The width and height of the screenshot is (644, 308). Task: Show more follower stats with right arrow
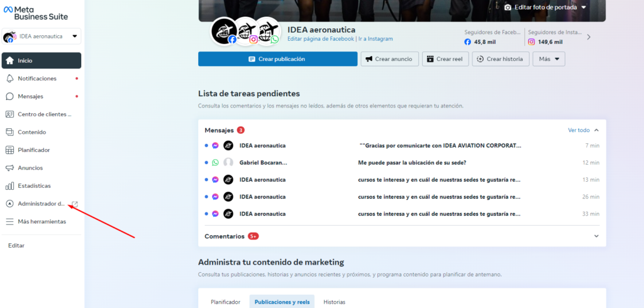click(x=589, y=37)
